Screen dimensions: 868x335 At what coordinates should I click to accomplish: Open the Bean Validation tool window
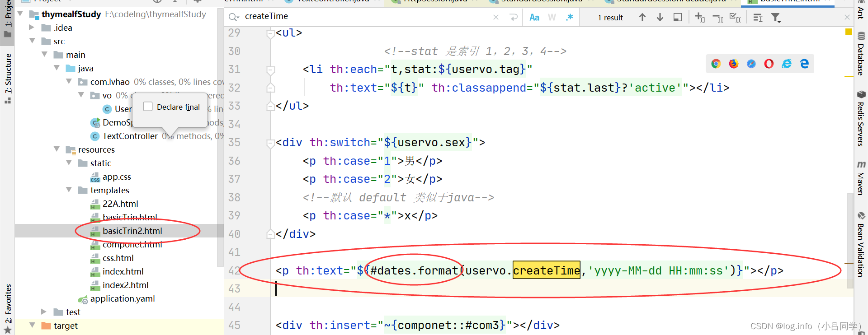861,244
